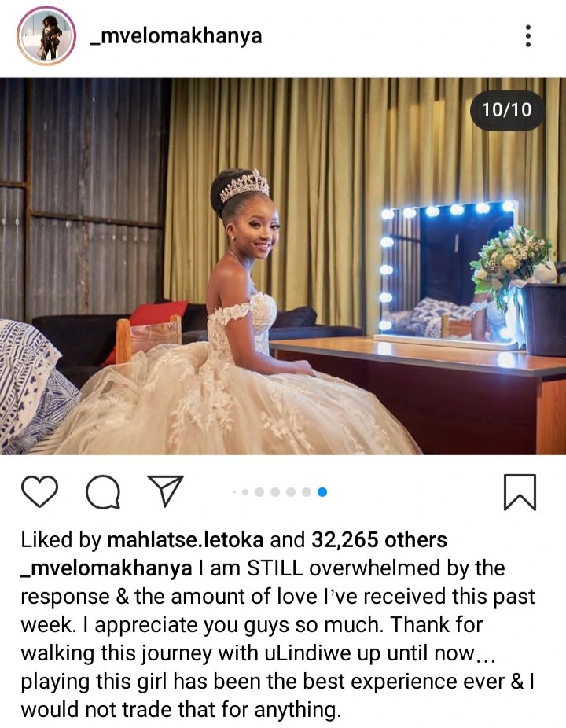The width and height of the screenshot is (566, 728).
Task: Tap the tiara in the photo
Action: (x=244, y=185)
